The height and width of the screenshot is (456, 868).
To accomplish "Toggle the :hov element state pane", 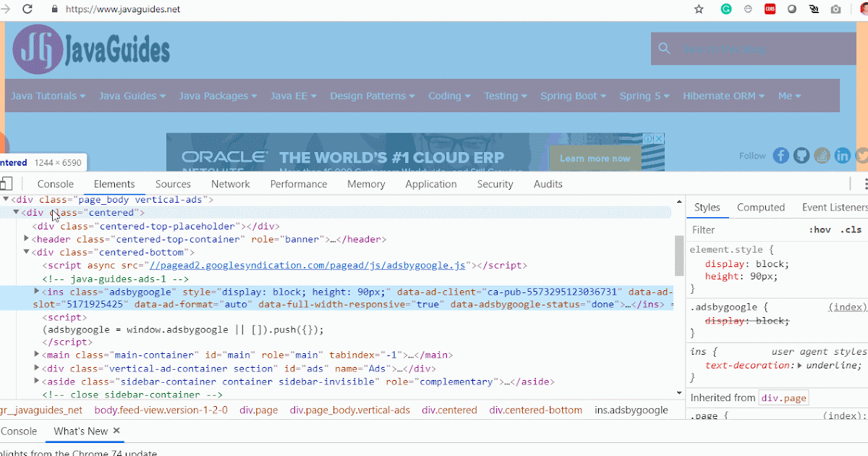I will click(820, 229).
